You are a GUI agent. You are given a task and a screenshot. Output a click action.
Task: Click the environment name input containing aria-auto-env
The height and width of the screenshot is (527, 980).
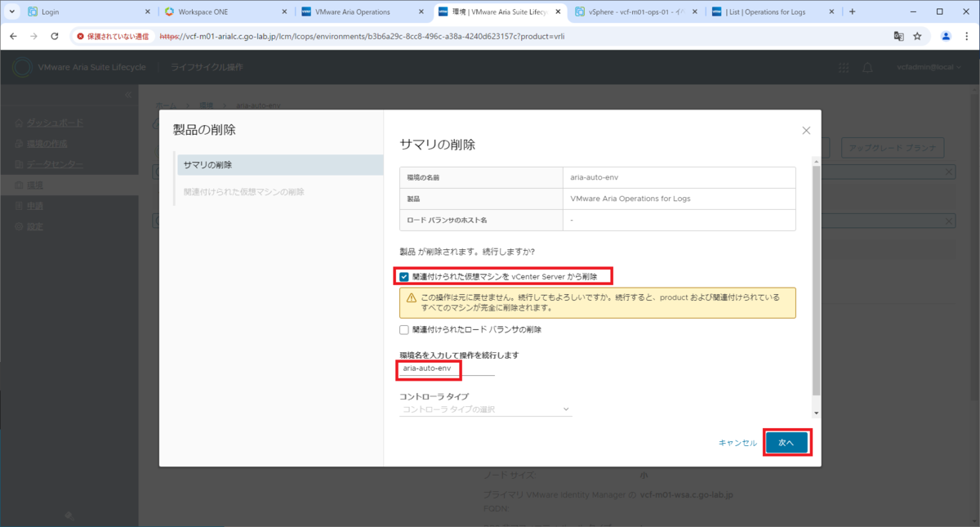click(447, 368)
